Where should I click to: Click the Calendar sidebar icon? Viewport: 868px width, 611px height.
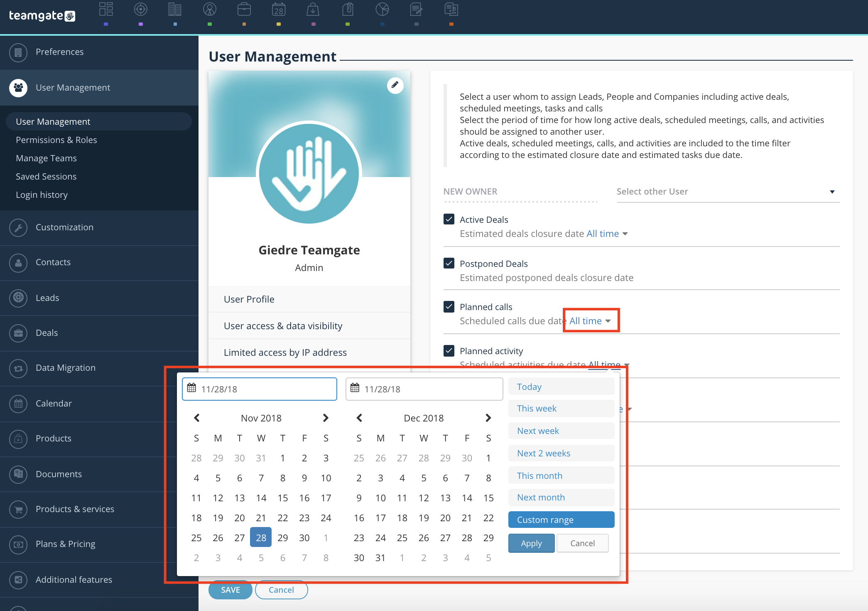(x=18, y=404)
